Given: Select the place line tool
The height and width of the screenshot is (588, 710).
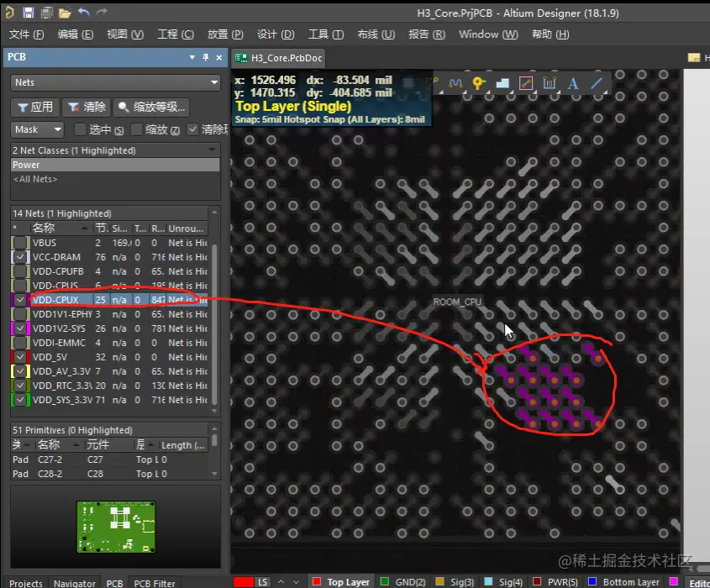Looking at the screenshot, I should coord(597,83).
